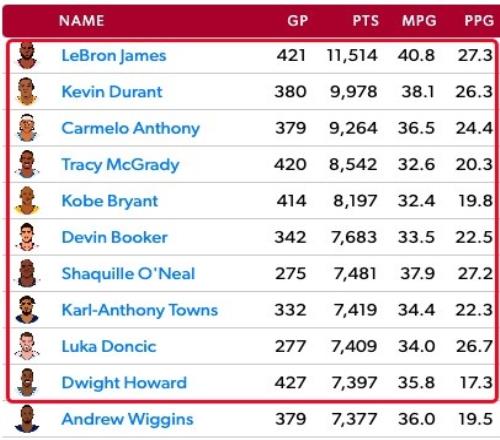The image size is (500, 440).
Task: Click Shaquille O'Neal player avatar icon
Action: 27,273
